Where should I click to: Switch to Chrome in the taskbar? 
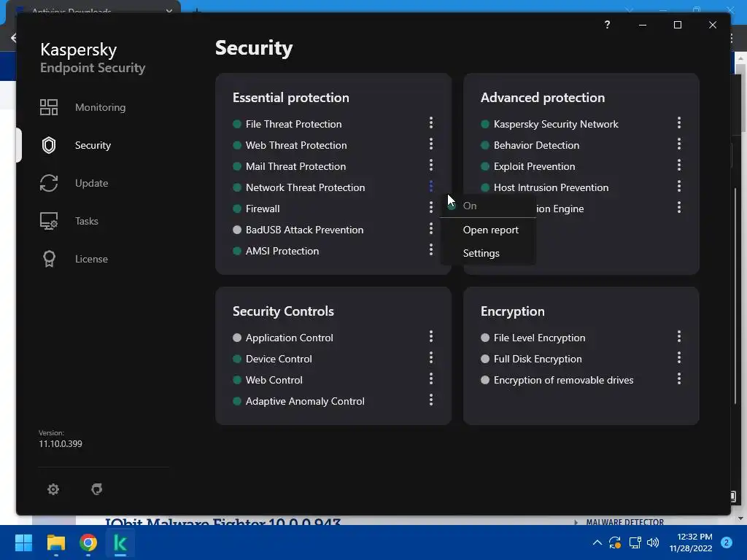(x=88, y=542)
